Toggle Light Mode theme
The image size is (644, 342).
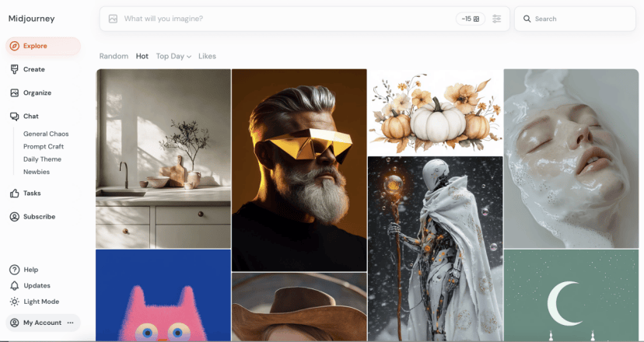[x=40, y=302]
